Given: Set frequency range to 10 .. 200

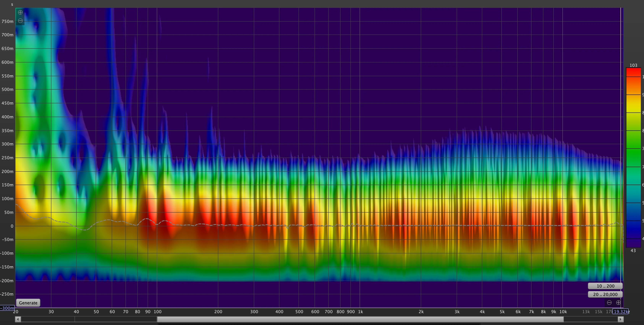Looking at the screenshot, I should (x=605, y=286).
